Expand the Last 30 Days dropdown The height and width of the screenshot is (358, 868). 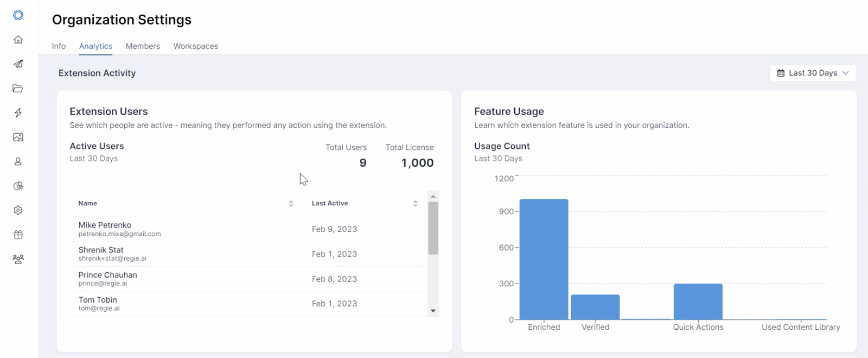point(813,73)
